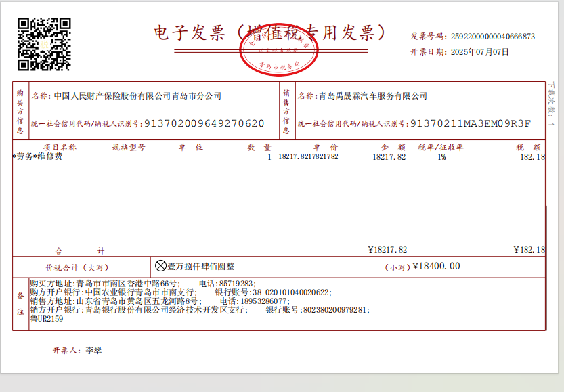Image resolution: width=564 pixels, height=392 pixels.
Task: Click the 1% tax rate value
Action: pos(441,157)
